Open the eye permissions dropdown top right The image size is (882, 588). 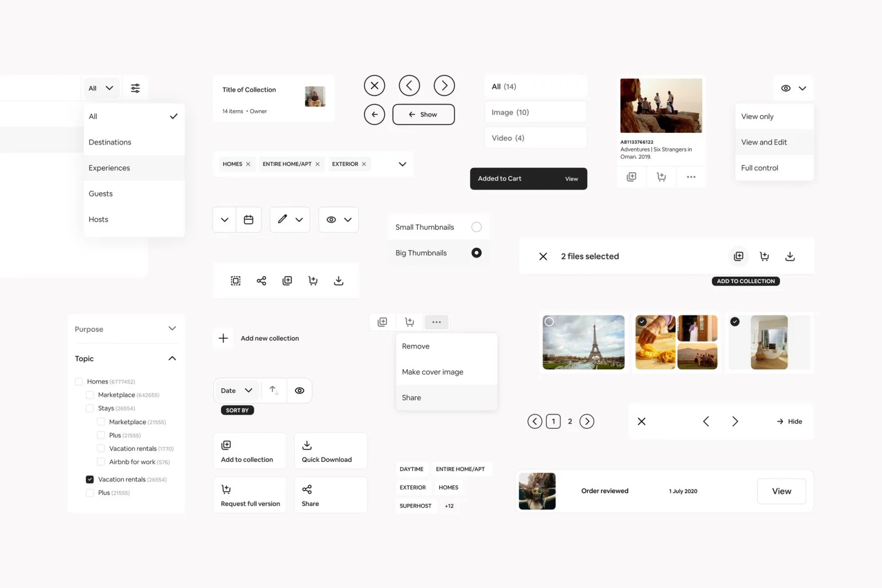[x=793, y=88]
